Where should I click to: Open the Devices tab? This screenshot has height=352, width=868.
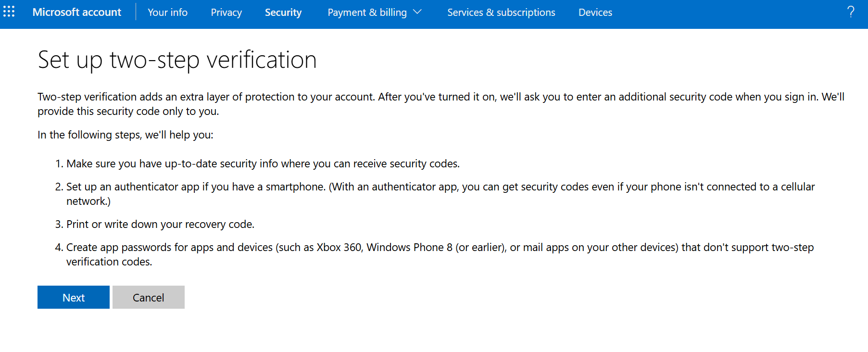pyautogui.click(x=595, y=13)
